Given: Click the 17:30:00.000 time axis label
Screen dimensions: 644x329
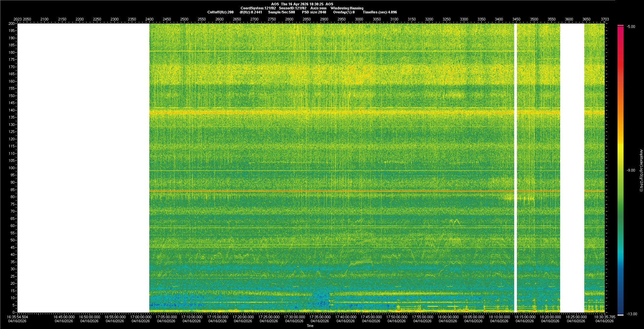Looking at the screenshot, I should pos(294,317).
